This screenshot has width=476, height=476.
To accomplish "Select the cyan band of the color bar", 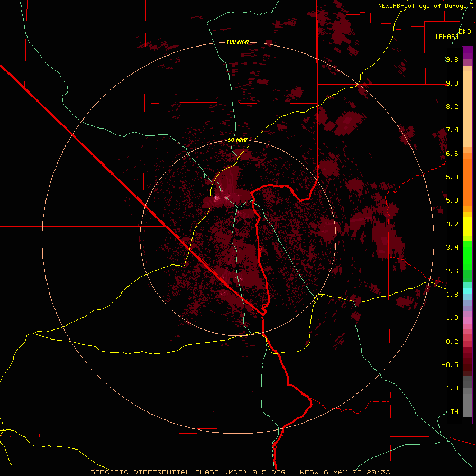I will click(x=467, y=290).
